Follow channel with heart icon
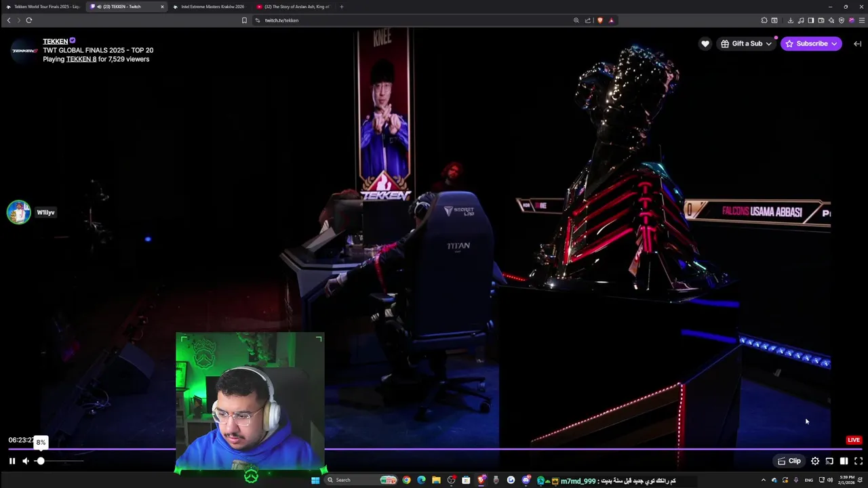Image resolution: width=868 pixels, height=488 pixels. (x=705, y=43)
